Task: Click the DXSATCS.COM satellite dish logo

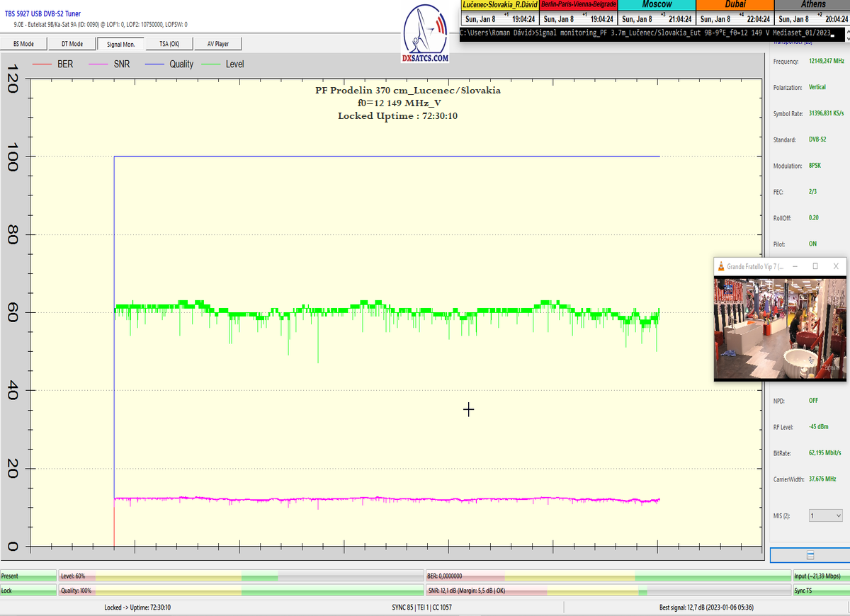Action: (x=426, y=34)
